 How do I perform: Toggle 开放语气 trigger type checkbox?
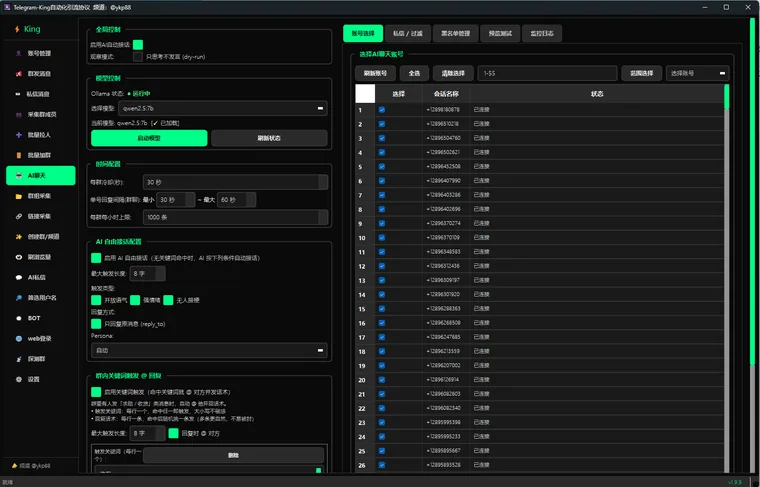click(x=96, y=300)
